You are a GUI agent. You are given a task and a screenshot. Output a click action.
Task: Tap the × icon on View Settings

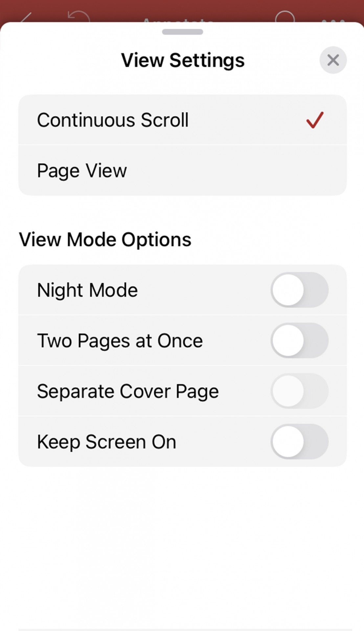(x=333, y=60)
